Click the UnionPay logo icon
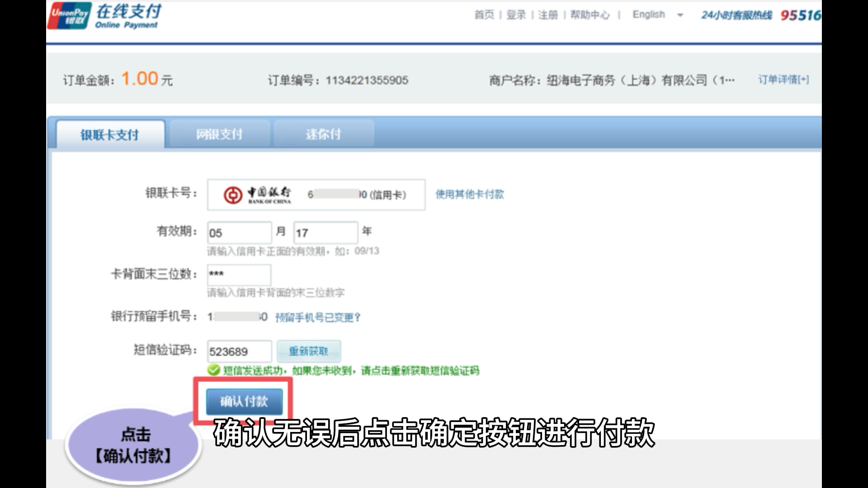This screenshot has height=488, width=868. click(69, 16)
